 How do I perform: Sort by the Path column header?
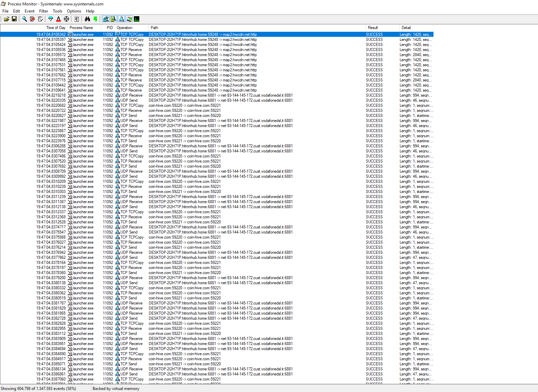coord(257,28)
